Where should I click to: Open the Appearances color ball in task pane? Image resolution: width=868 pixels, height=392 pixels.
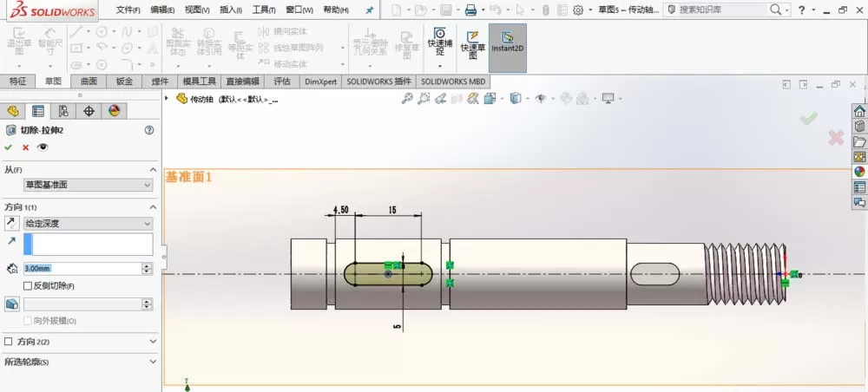click(859, 172)
